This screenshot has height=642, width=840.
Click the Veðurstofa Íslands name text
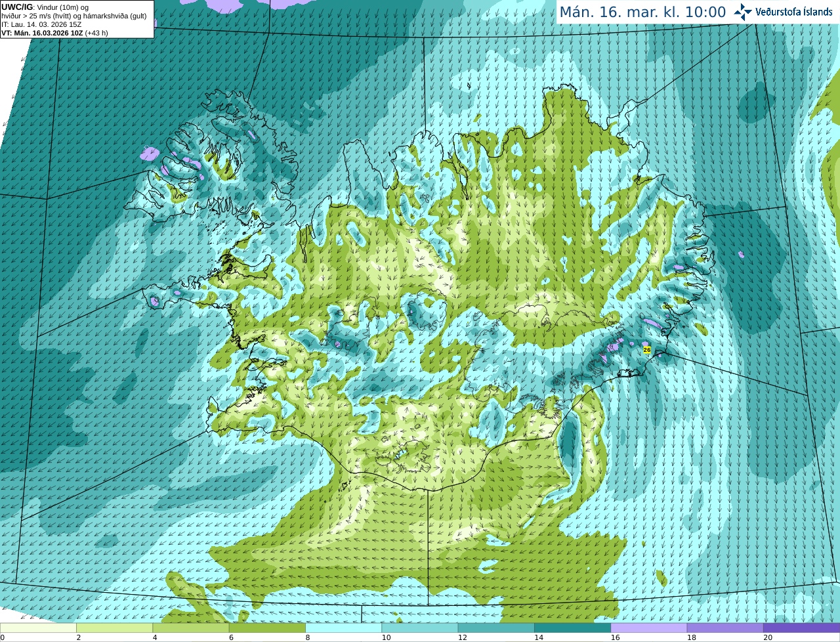(794, 12)
